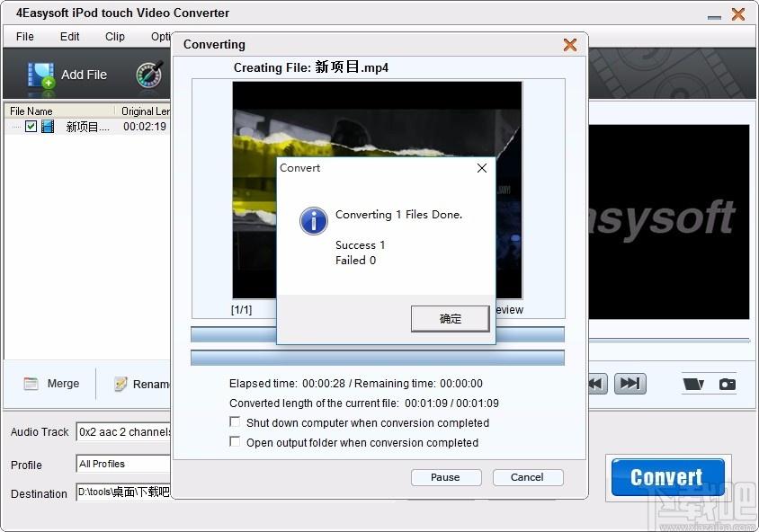Click the big blue Convert button

coord(668,477)
